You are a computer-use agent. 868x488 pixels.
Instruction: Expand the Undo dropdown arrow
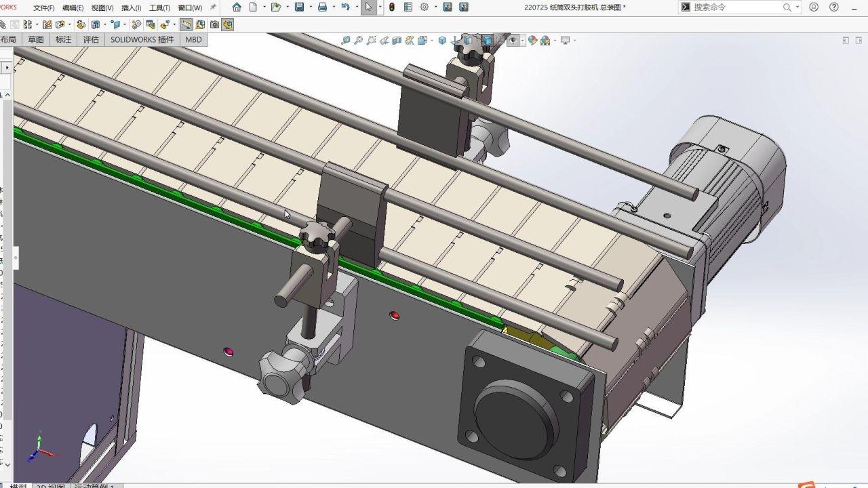[x=357, y=7]
